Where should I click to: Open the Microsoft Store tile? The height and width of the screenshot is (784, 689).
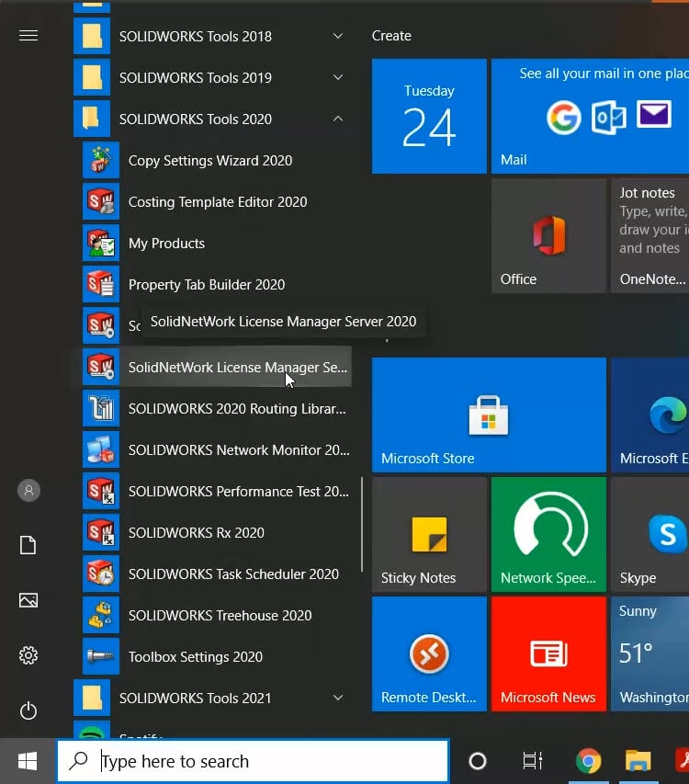[489, 415]
